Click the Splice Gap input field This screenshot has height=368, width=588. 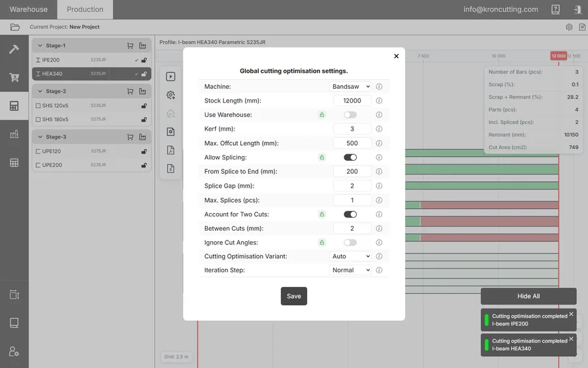(352, 186)
